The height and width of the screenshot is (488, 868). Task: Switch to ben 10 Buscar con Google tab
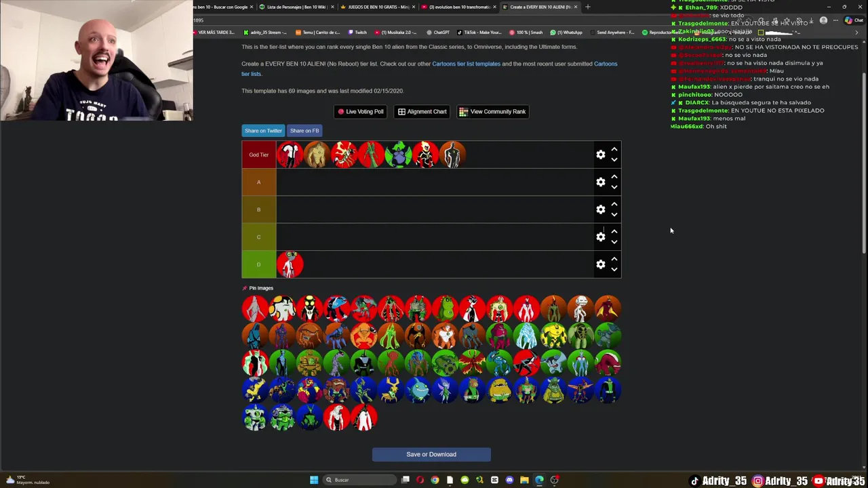[x=221, y=7]
